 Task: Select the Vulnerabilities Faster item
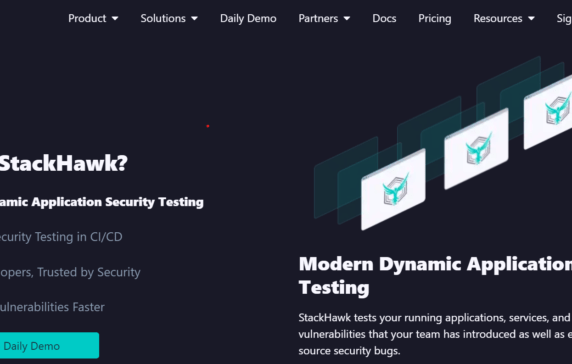pos(52,307)
